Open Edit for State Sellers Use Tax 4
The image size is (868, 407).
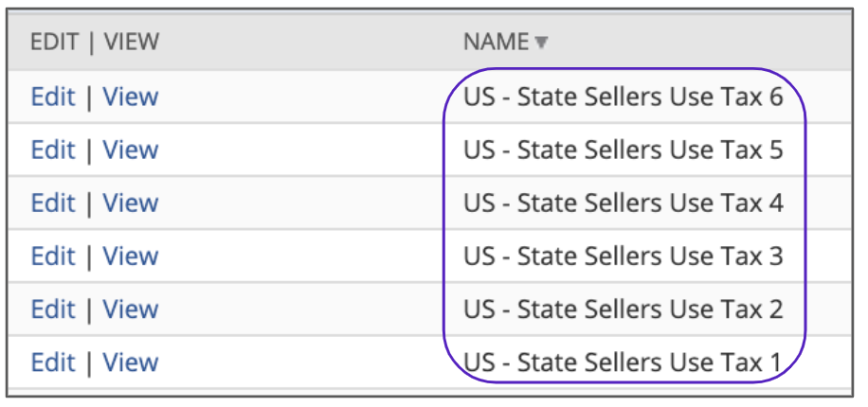coord(52,203)
